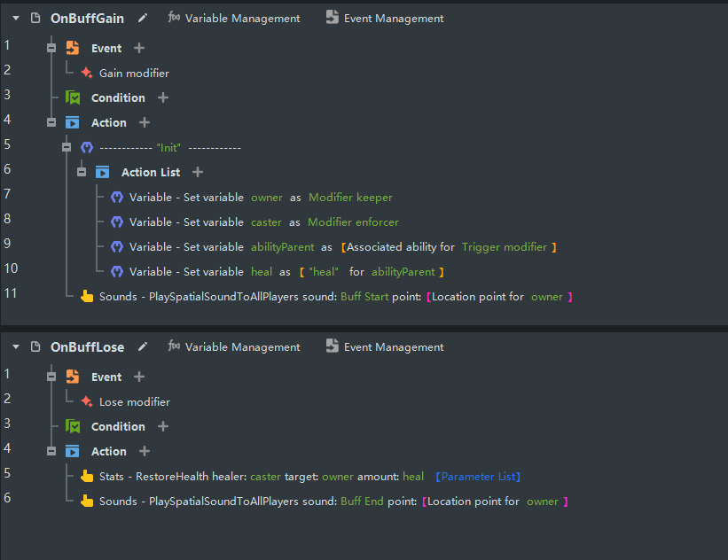Click the Modifier enforcer value
The height and width of the screenshot is (560, 728).
point(354,222)
